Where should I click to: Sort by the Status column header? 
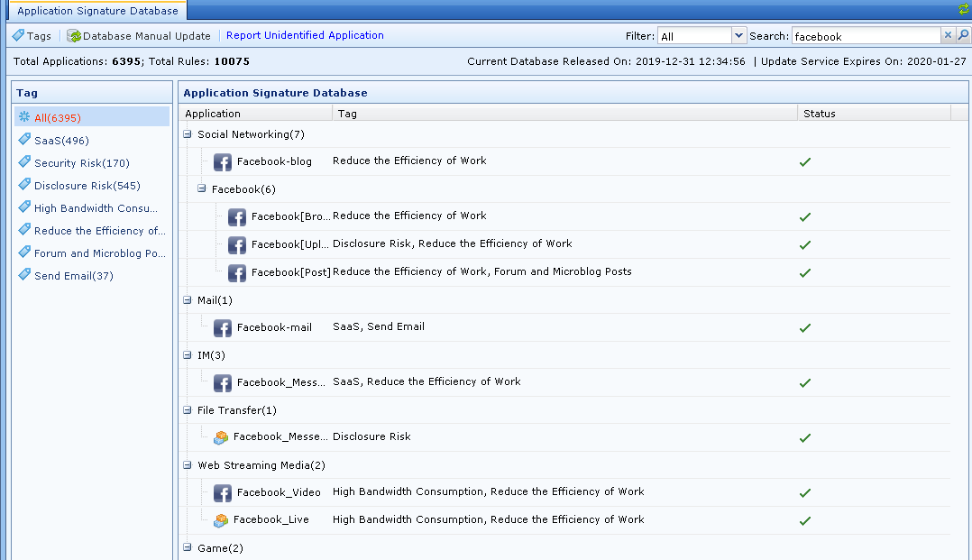[x=874, y=114]
